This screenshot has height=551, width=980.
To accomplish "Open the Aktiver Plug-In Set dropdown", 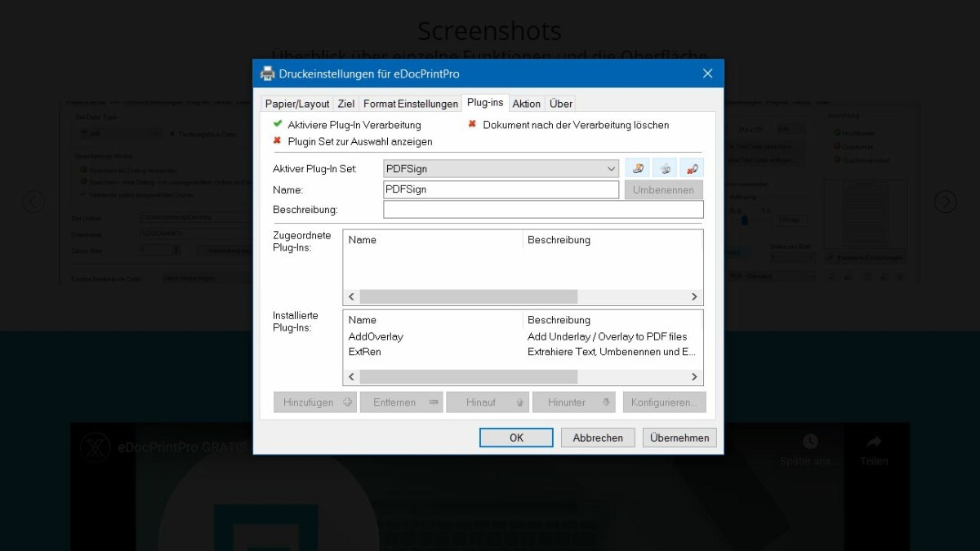I will click(501, 169).
